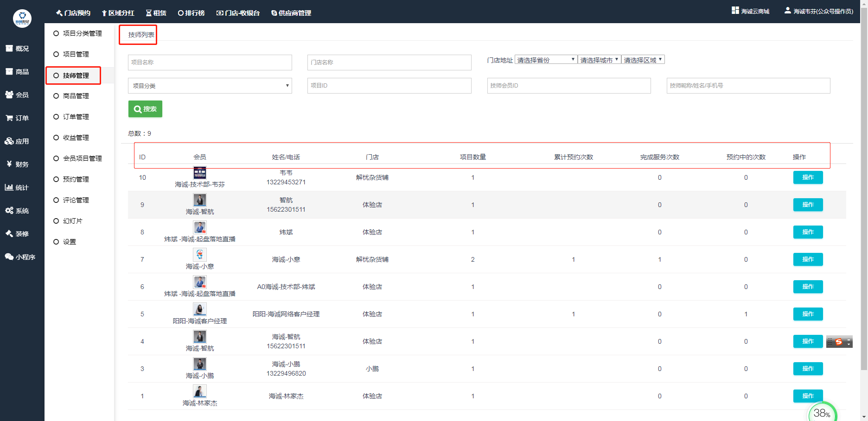This screenshot has width=868, height=421.
Task: Click the 会员 members sidebar icon
Action: [9, 95]
